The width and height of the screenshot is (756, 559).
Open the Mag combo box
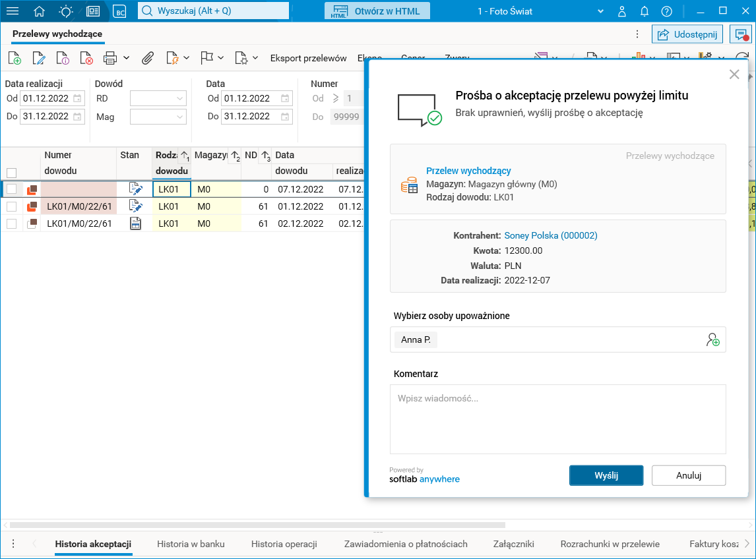[158, 117]
